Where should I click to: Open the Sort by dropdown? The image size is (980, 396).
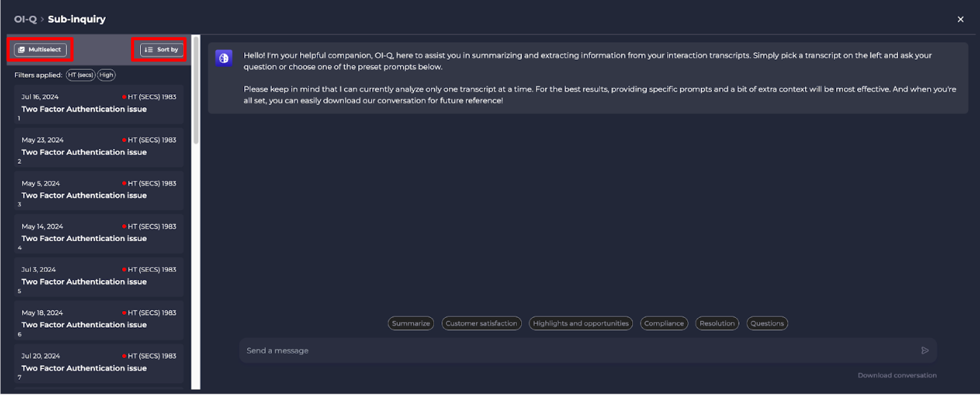[x=161, y=50]
